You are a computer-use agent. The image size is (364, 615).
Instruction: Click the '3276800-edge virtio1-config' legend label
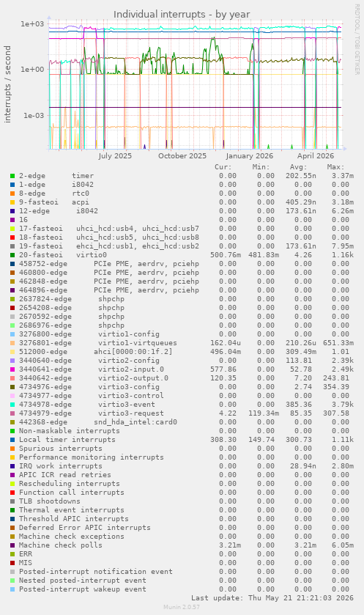click(89, 334)
